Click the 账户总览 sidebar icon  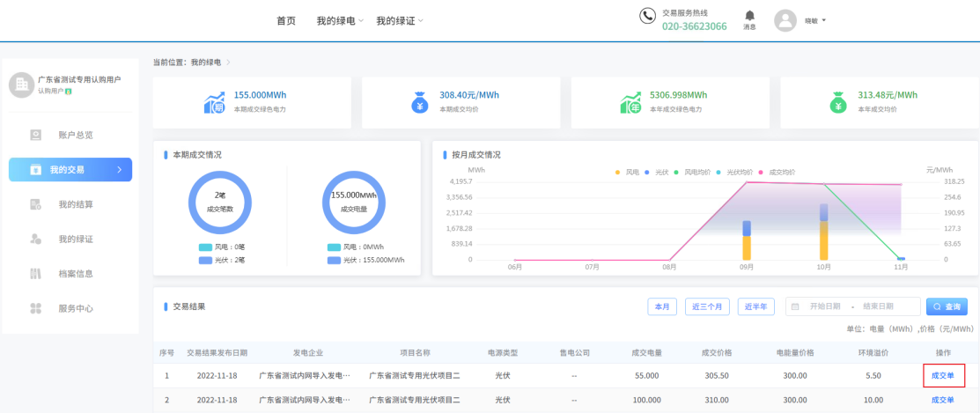click(36, 135)
